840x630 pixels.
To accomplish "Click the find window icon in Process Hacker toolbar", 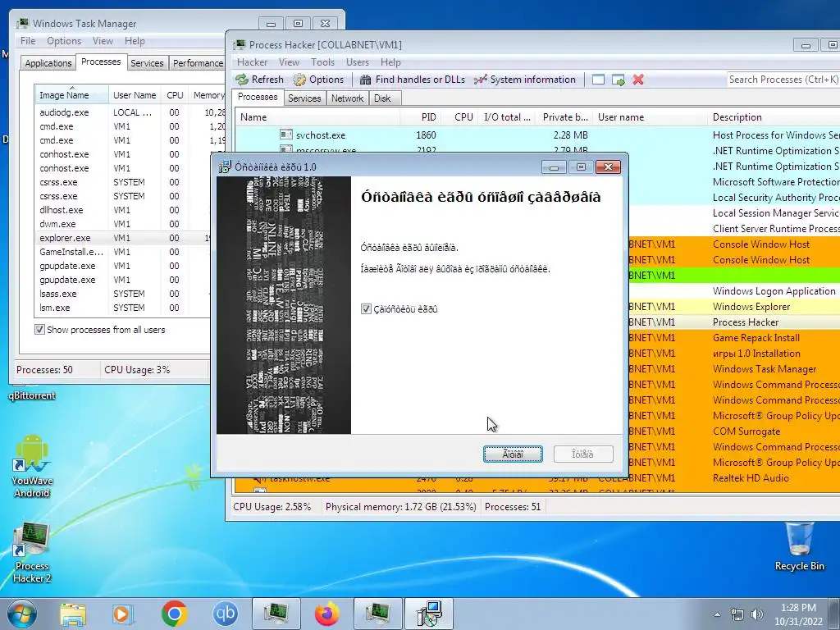I will point(598,80).
